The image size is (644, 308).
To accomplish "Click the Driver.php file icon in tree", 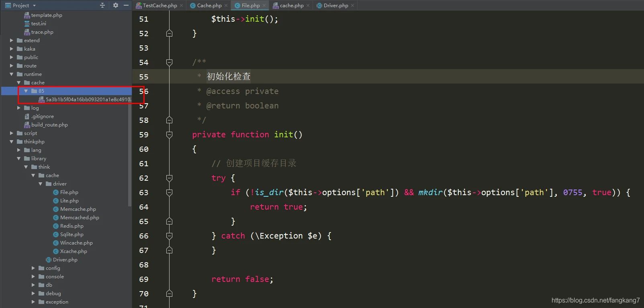I will point(49,260).
